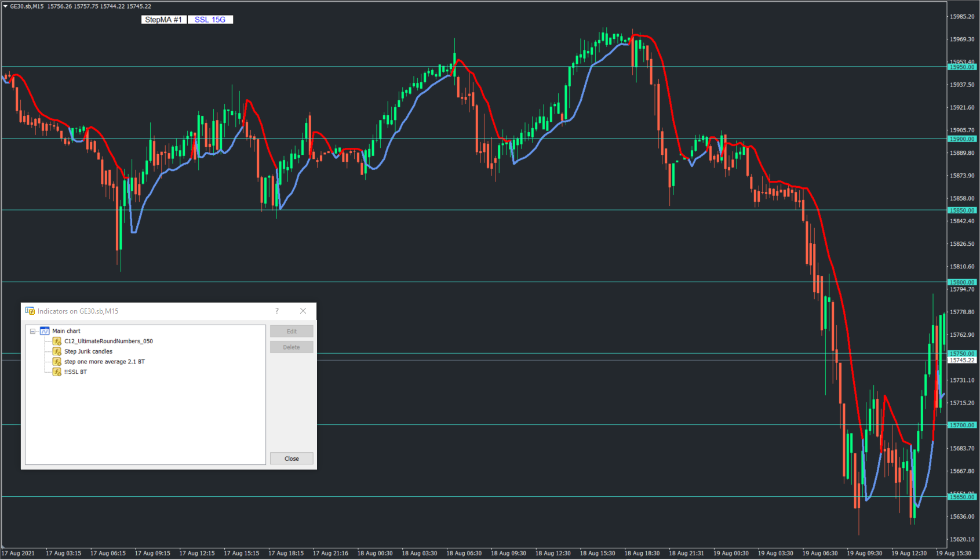Click the current price label 15745.22
This screenshot has width=980, height=560.
coord(962,361)
